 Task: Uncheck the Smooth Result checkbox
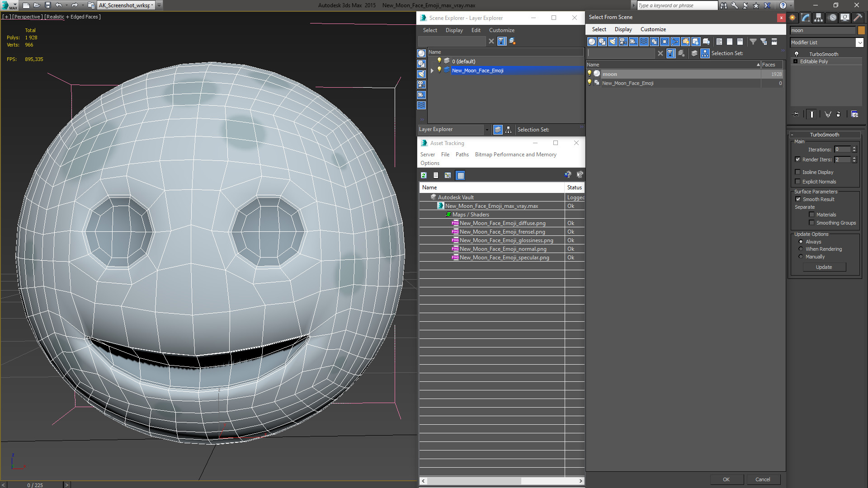point(798,199)
